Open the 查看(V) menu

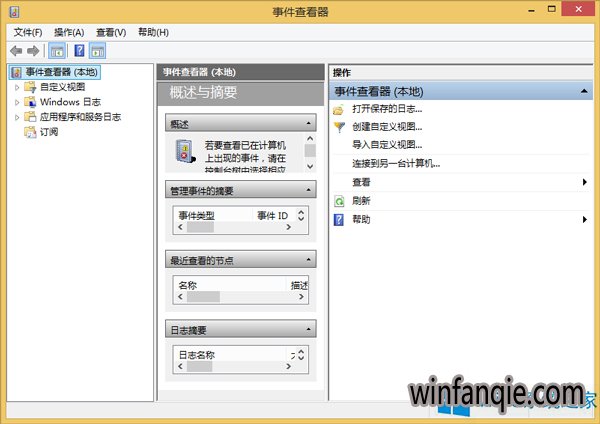[111, 33]
